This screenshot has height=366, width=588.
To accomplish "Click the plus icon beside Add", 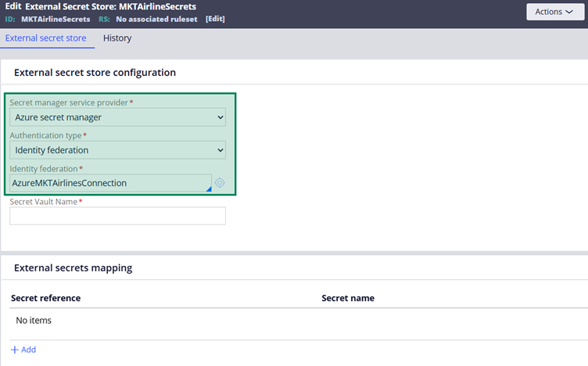I will [14, 350].
